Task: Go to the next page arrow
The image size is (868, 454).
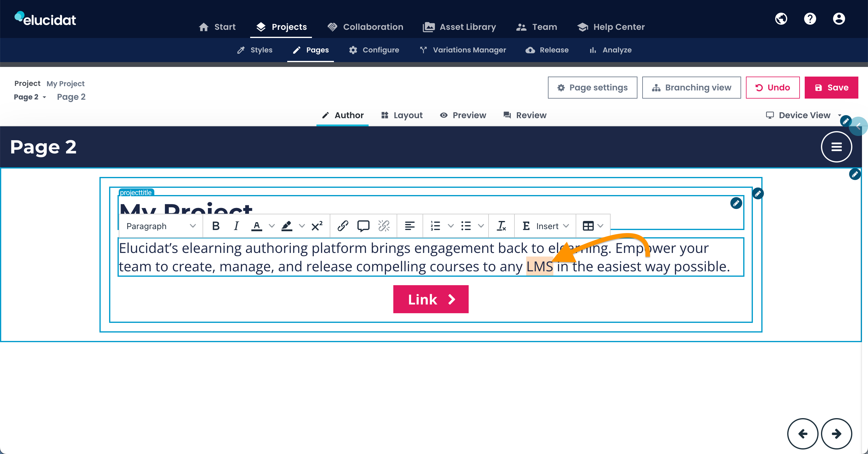Action: 836,434
